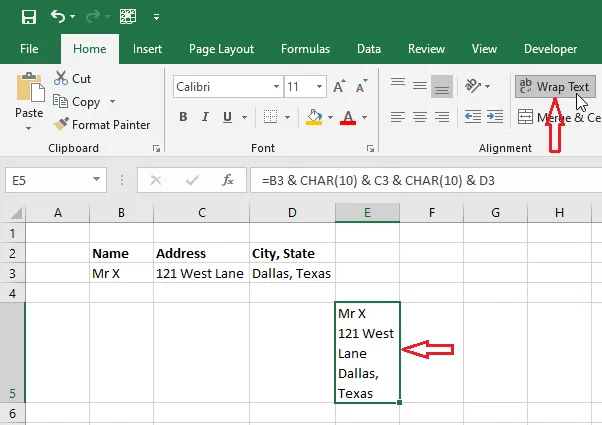The width and height of the screenshot is (602, 425).
Task: Click the Paste clipboard icon
Action: pyautogui.click(x=30, y=88)
